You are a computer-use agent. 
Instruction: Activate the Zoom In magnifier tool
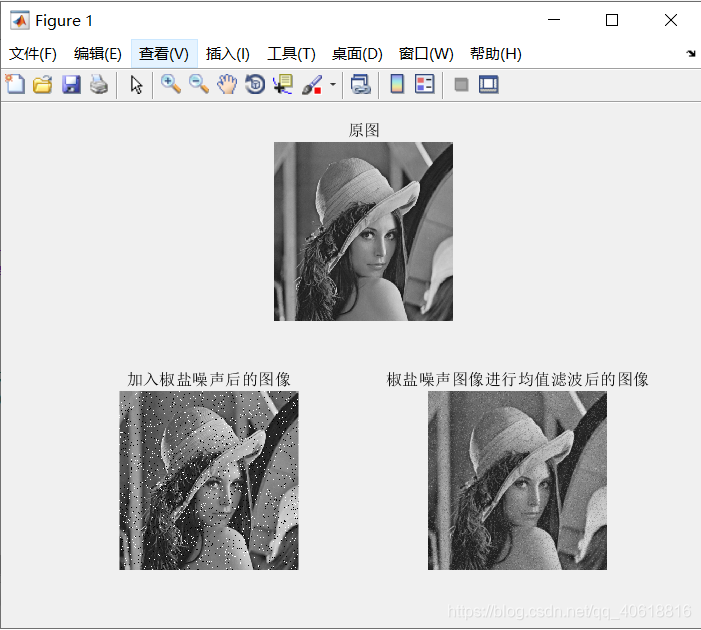pos(170,84)
